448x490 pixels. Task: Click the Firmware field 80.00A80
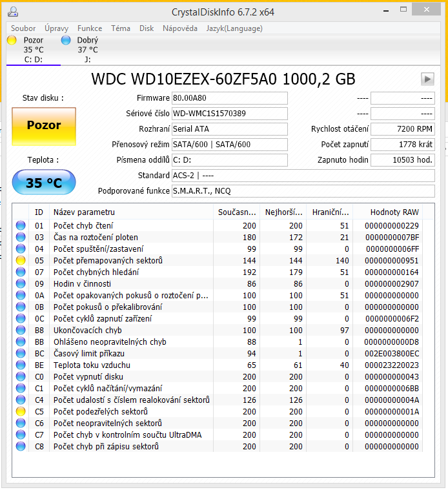(x=230, y=98)
